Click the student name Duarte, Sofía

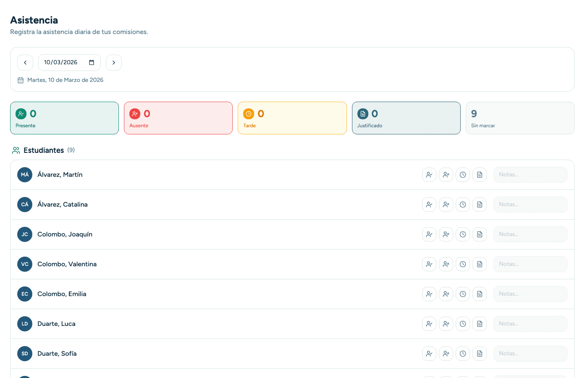pyautogui.click(x=57, y=354)
